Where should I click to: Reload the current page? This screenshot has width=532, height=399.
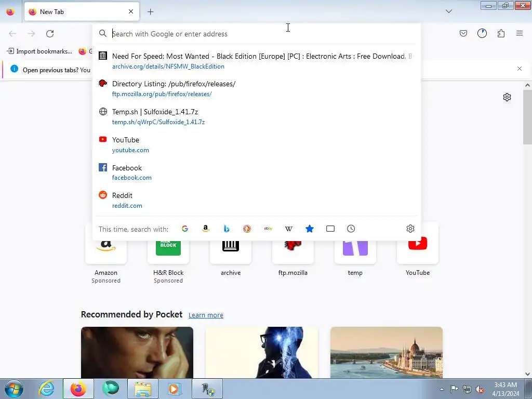pyautogui.click(x=50, y=34)
